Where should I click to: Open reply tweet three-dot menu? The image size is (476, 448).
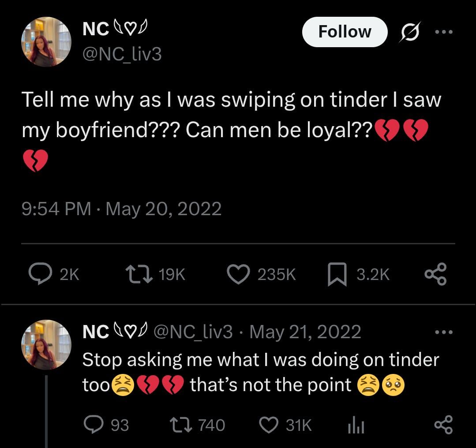[444, 332]
